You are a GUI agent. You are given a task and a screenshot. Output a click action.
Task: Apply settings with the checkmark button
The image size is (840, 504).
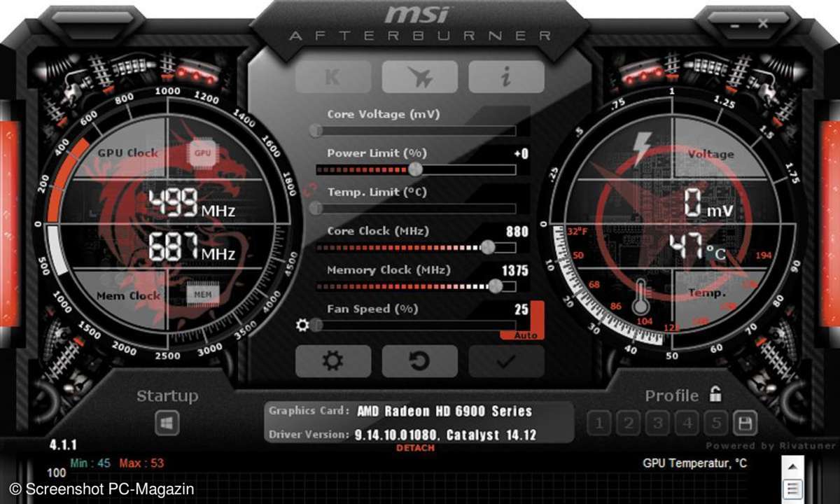(x=506, y=361)
